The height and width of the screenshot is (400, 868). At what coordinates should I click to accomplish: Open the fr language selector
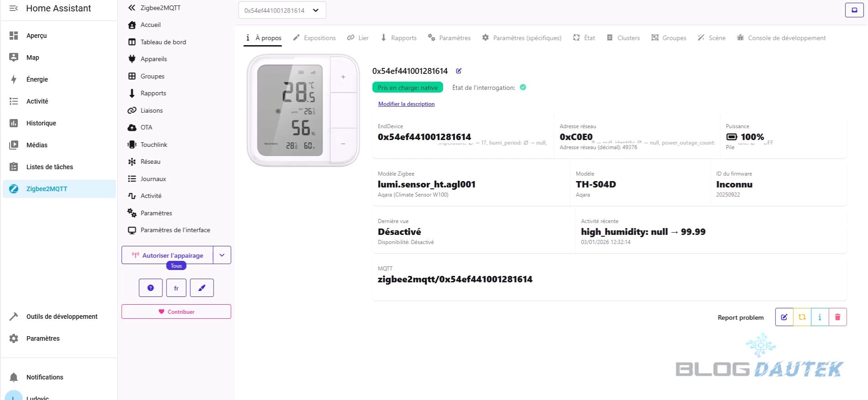tap(176, 288)
